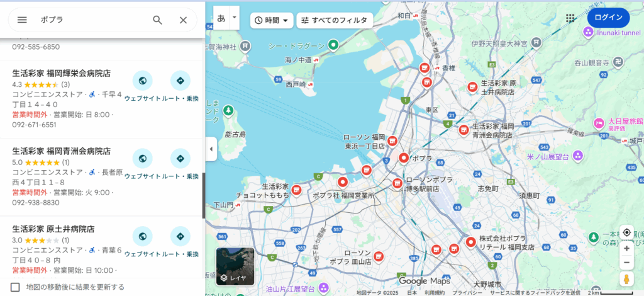Click サービスに関するフィードバックを送信 link
Viewport: 644px width, 296px height.
click(535, 293)
